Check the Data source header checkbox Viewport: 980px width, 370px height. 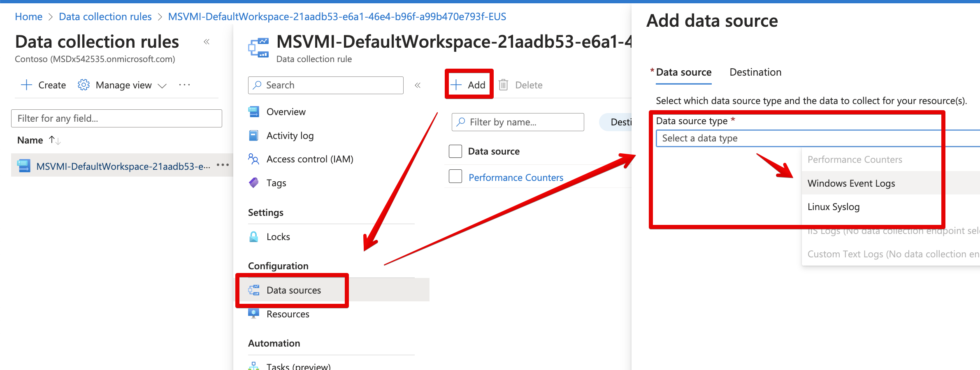point(455,151)
